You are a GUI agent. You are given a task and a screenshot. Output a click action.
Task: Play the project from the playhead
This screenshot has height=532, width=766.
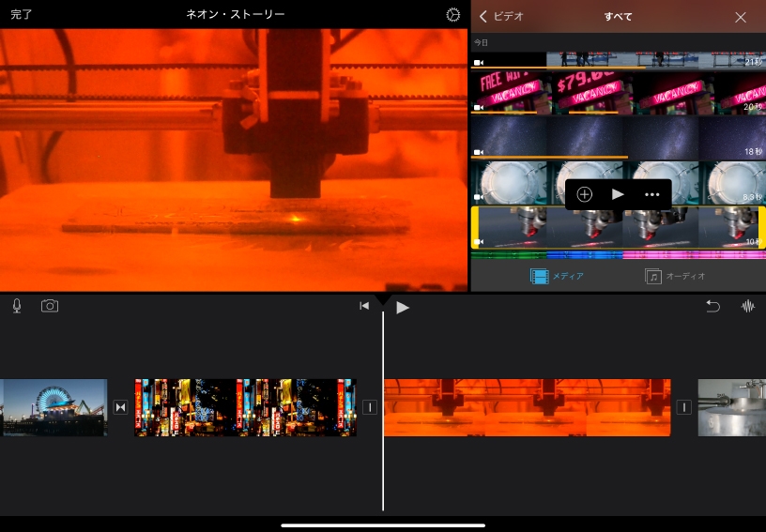click(x=403, y=307)
